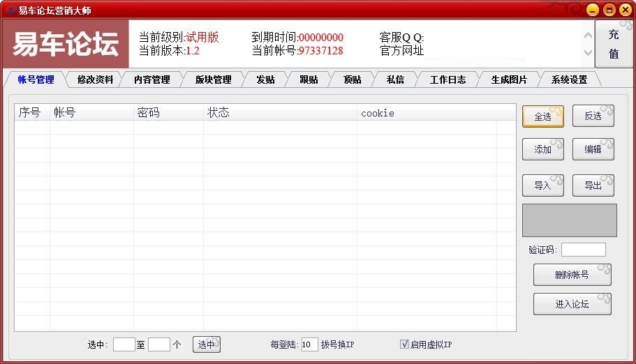This screenshot has height=364, width=636.
Task: Click the title bar app icon
Action: [11, 10]
